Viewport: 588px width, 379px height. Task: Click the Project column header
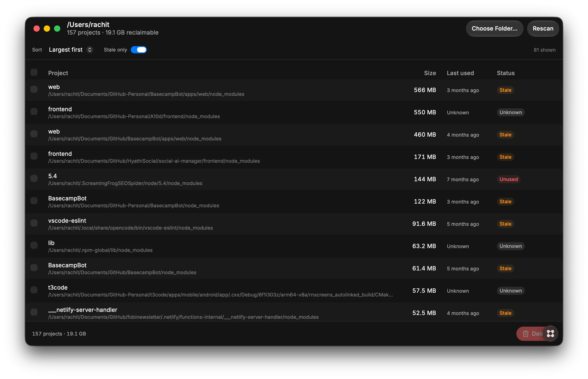tap(58, 73)
